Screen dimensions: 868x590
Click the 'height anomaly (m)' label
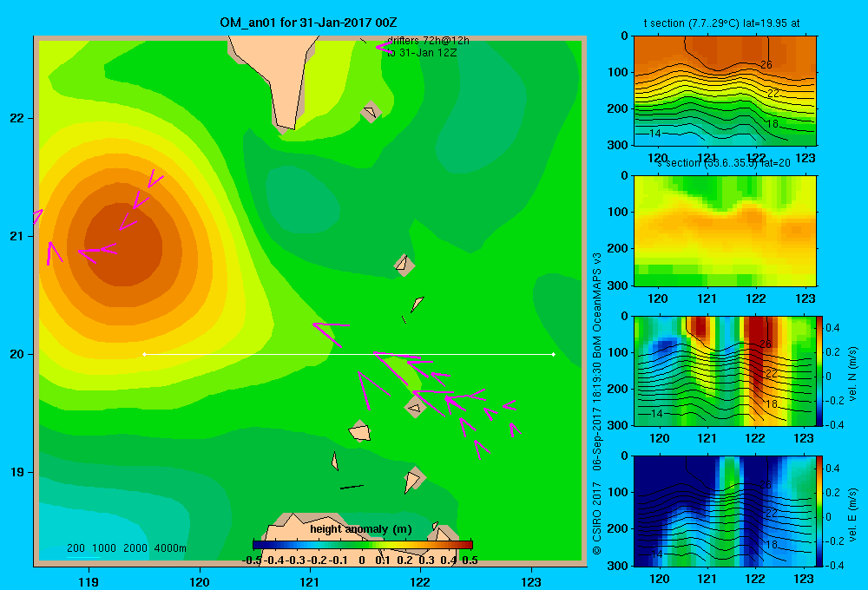[361, 529]
